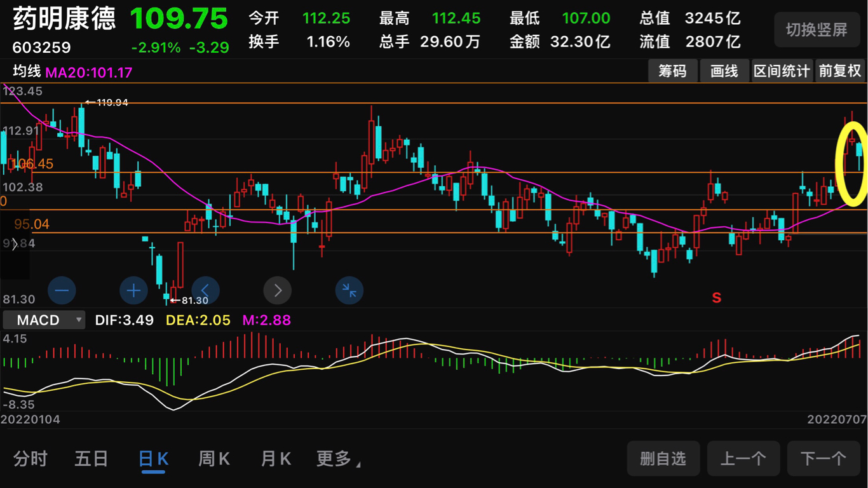Open 前复权 adjustment selector

click(x=840, y=71)
